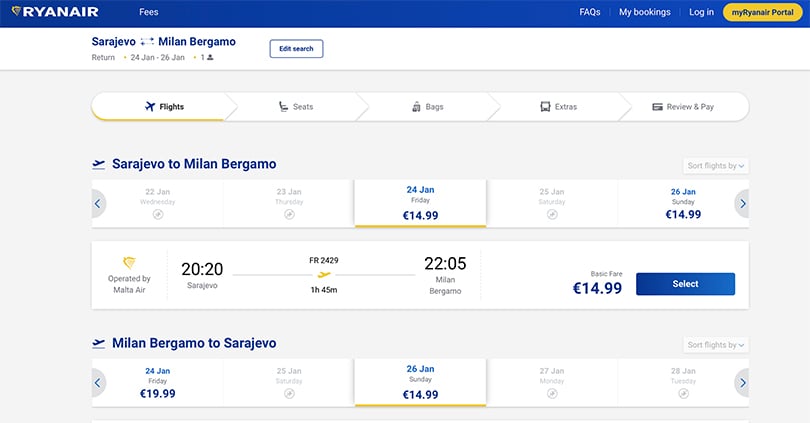Expand outbound Sort flights by dropdown
Image resolution: width=810 pixels, height=423 pixels.
[x=715, y=166]
